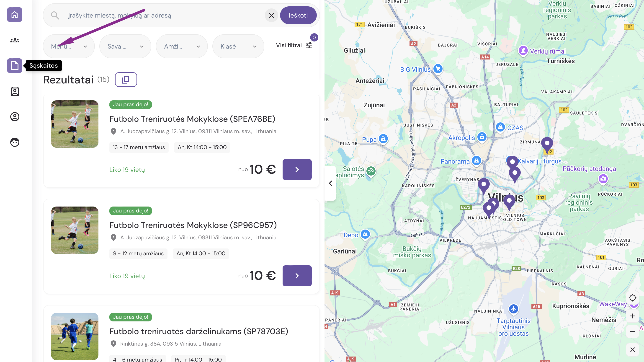
Task: Expand the Mėnu... dropdown filter
Action: [69, 46]
